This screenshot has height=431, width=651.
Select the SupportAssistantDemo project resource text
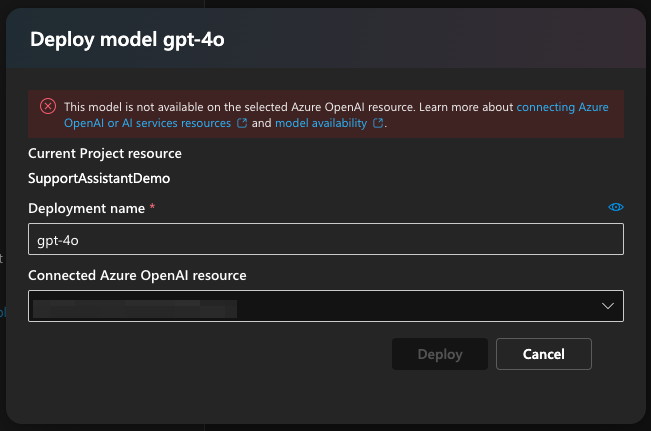pyautogui.click(x=99, y=178)
